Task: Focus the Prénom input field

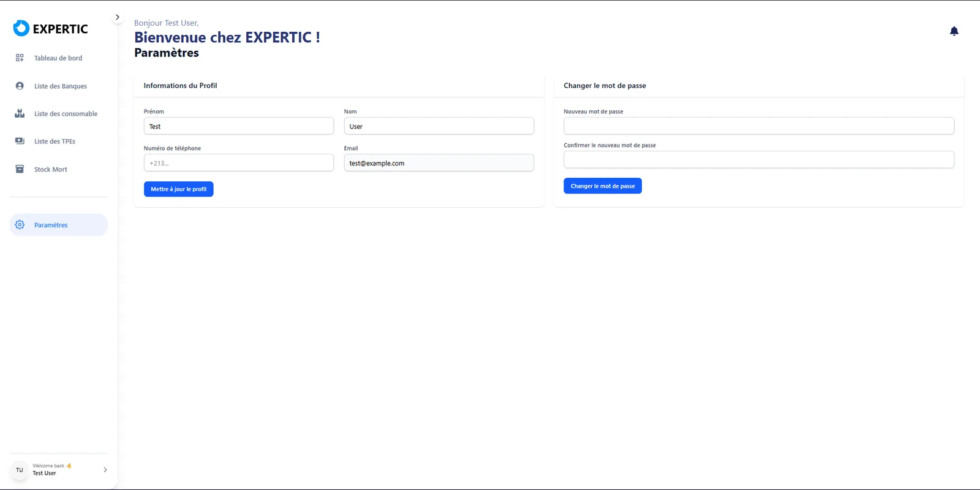Action: (239, 126)
